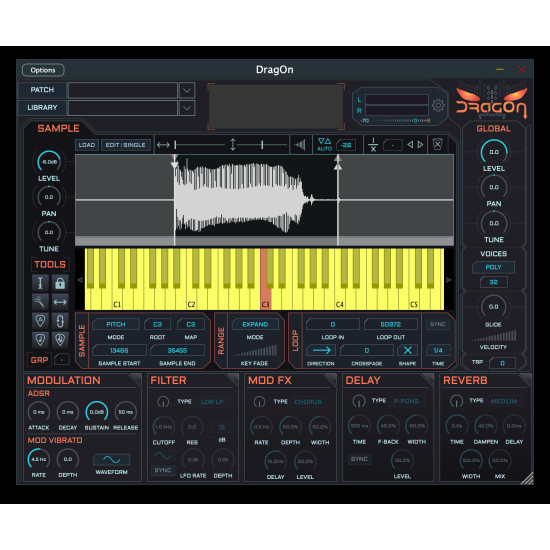
Task: Toggle the POLY voices mode
Action: tap(493, 267)
